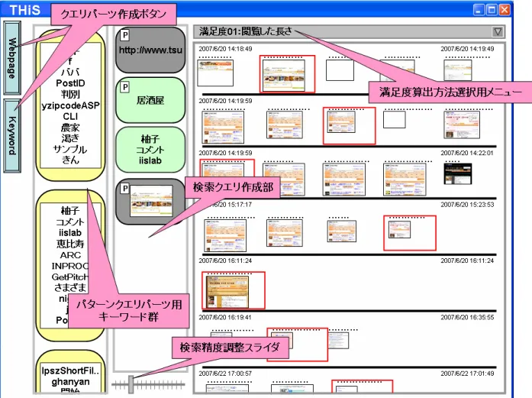Select keyword 農家

point(70,128)
